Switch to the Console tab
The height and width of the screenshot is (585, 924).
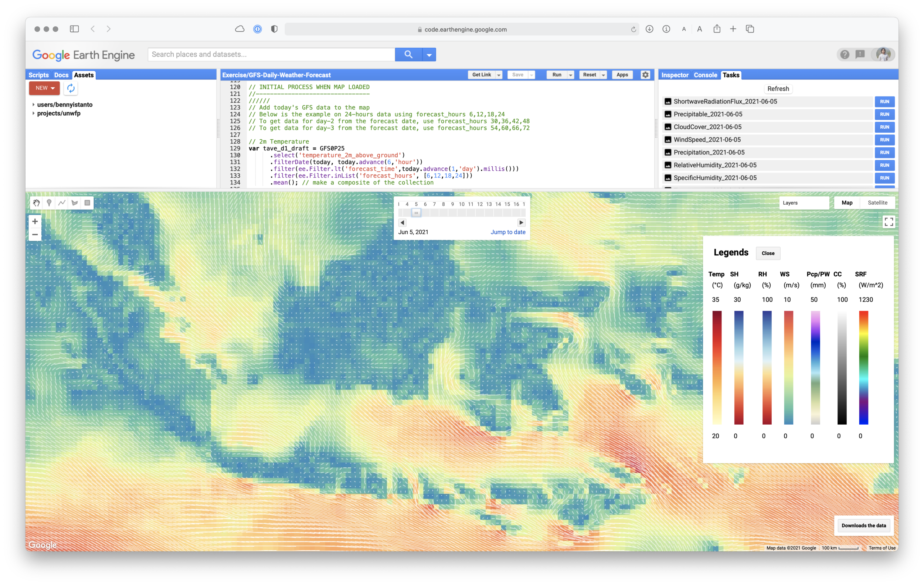click(705, 75)
